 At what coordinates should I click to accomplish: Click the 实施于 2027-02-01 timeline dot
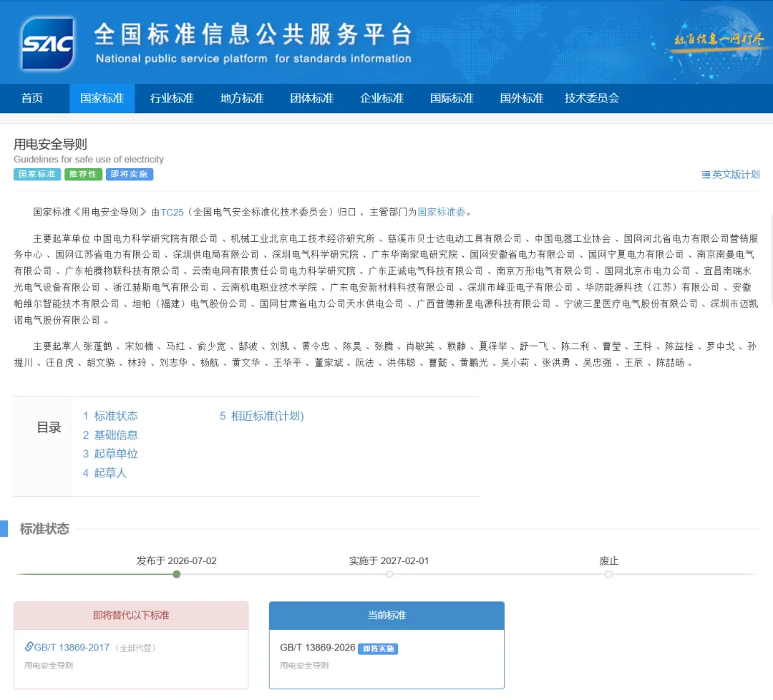point(389,574)
